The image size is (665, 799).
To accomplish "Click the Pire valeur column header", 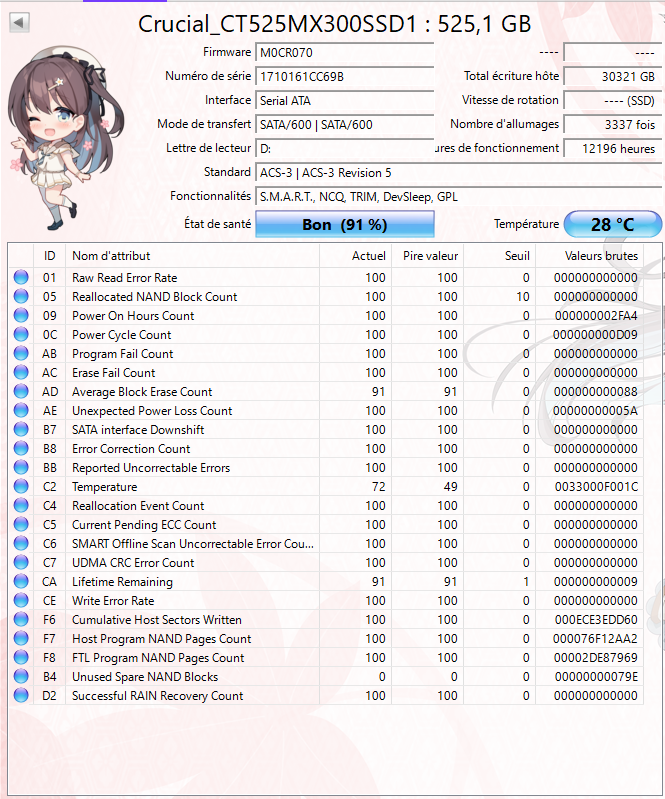I will [x=427, y=256].
